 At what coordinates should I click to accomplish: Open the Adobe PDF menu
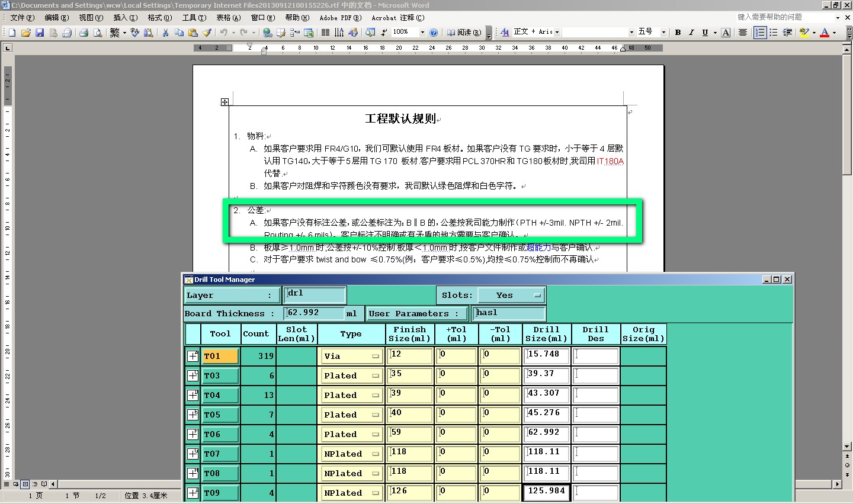click(341, 18)
